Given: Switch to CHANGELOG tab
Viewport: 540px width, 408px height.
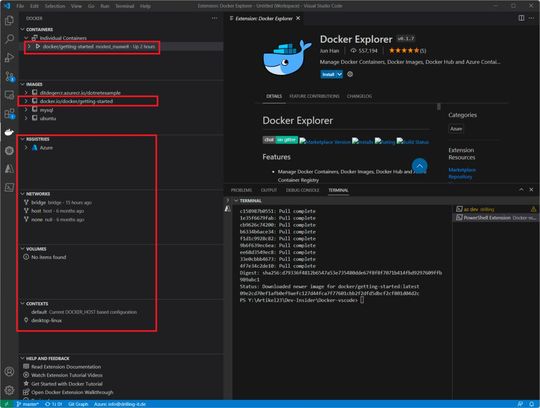Looking at the screenshot, I should tap(359, 96).
